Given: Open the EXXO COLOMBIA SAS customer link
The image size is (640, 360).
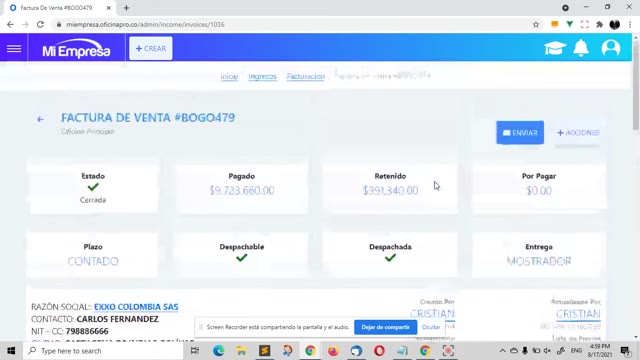Looking at the screenshot, I should click(x=136, y=307).
